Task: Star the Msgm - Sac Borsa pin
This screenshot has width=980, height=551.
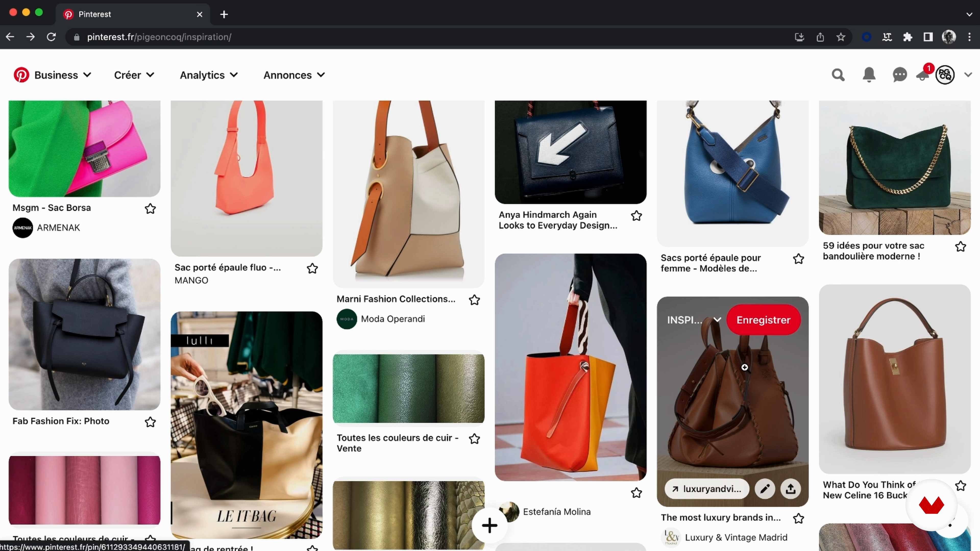Action: point(150,208)
